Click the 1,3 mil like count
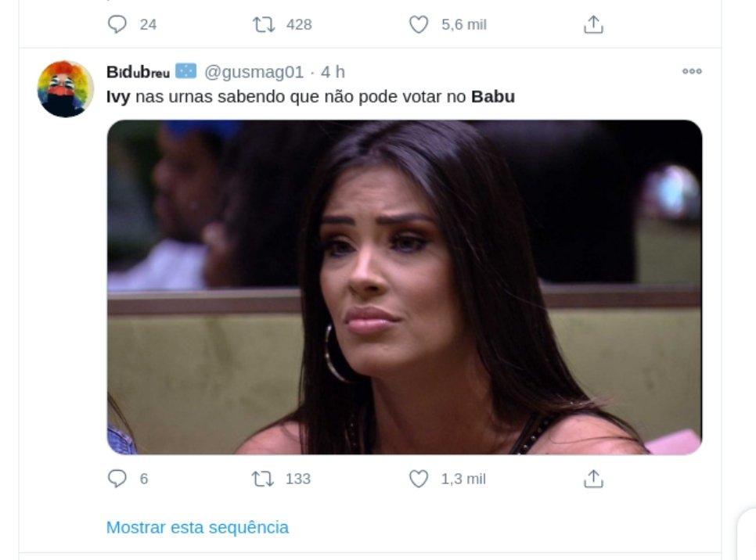 pos(463,479)
